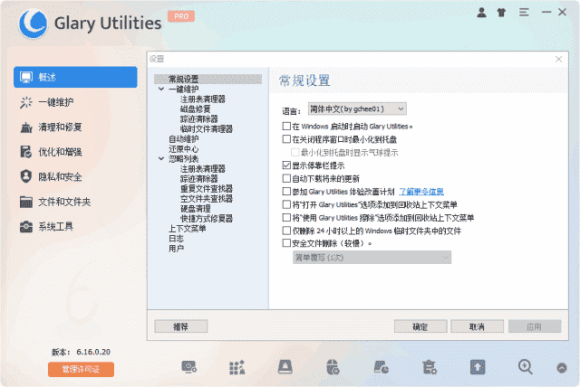
Task: Click the magnifier search icon in bottom toolbar
Action: [x=525, y=367]
